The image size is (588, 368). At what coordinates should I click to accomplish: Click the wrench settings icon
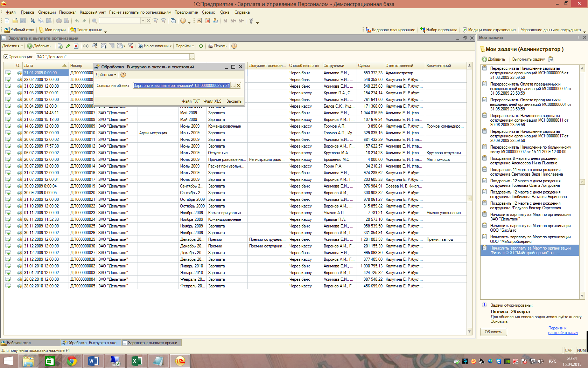click(x=251, y=21)
